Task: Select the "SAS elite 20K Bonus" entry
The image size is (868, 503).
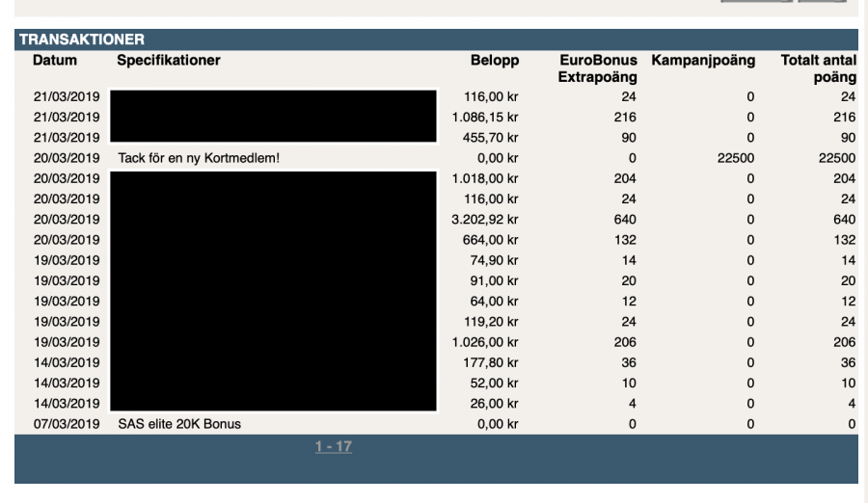Action: point(179,423)
